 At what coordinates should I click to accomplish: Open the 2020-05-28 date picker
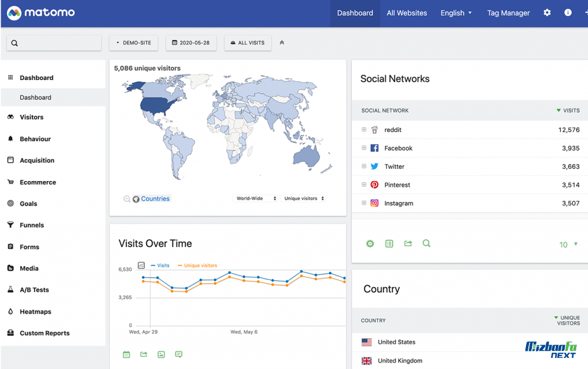point(191,43)
